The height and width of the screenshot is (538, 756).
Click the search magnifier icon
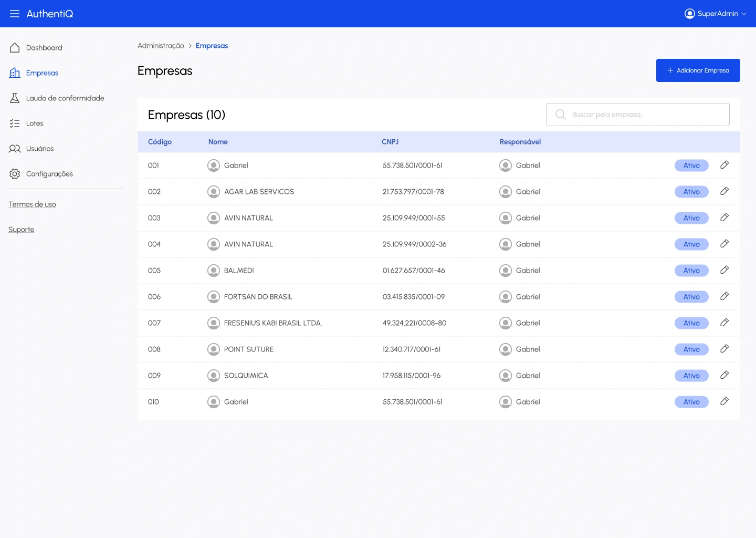click(560, 115)
